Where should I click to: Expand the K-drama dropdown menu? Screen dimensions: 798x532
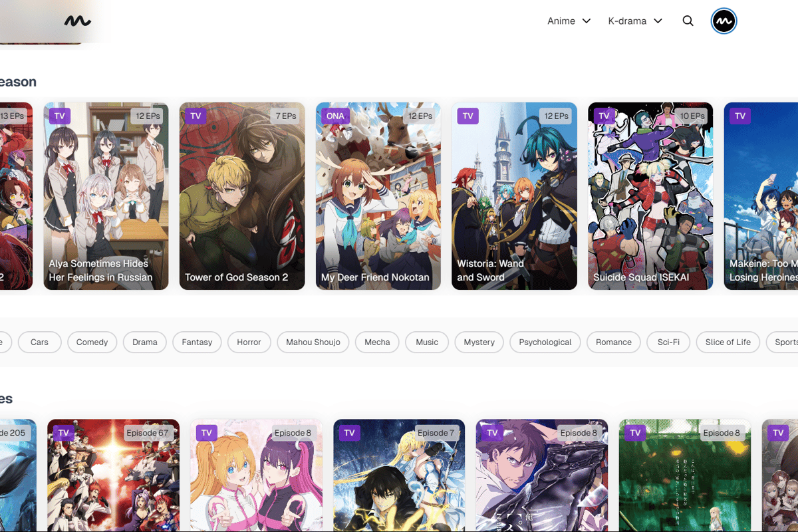[x=635, y=21]
